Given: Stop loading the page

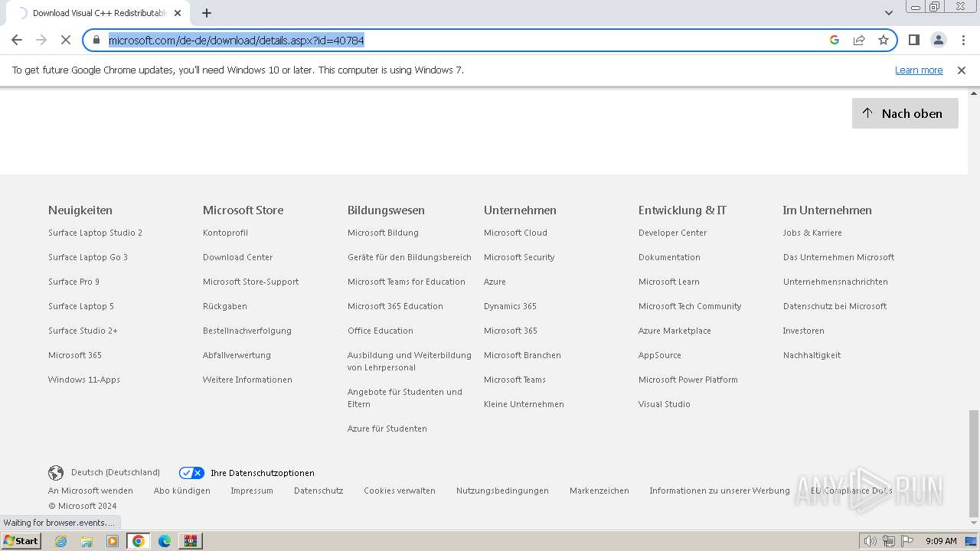Looking at the screenshot, I should 66,40.
